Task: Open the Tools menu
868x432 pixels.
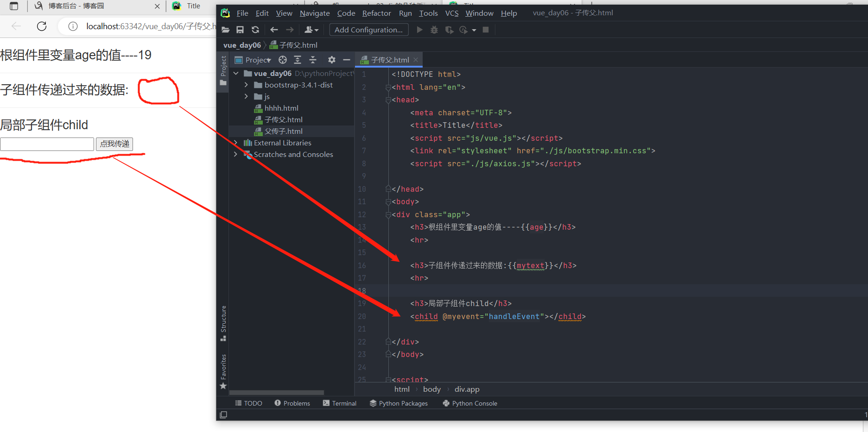Action: click(428, 13)
